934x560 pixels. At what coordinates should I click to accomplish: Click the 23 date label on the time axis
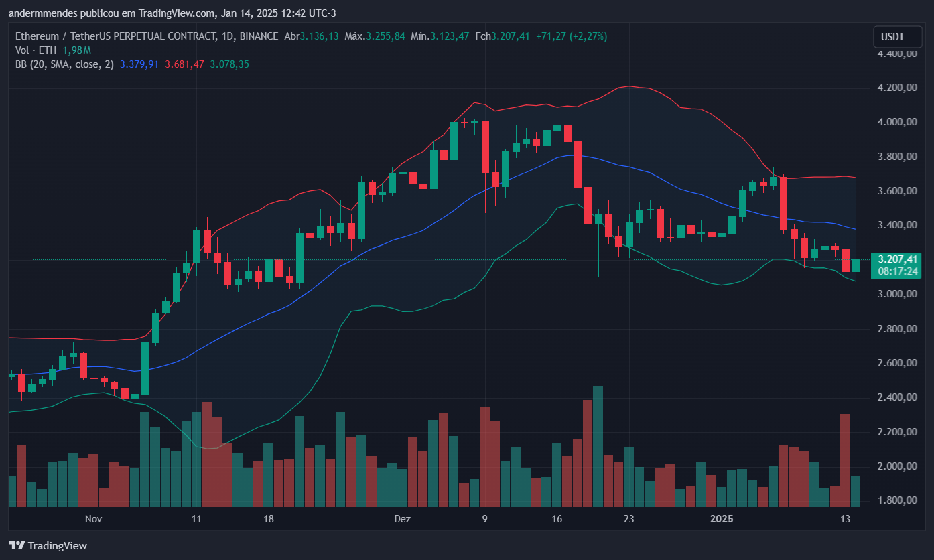coord(628,519)
